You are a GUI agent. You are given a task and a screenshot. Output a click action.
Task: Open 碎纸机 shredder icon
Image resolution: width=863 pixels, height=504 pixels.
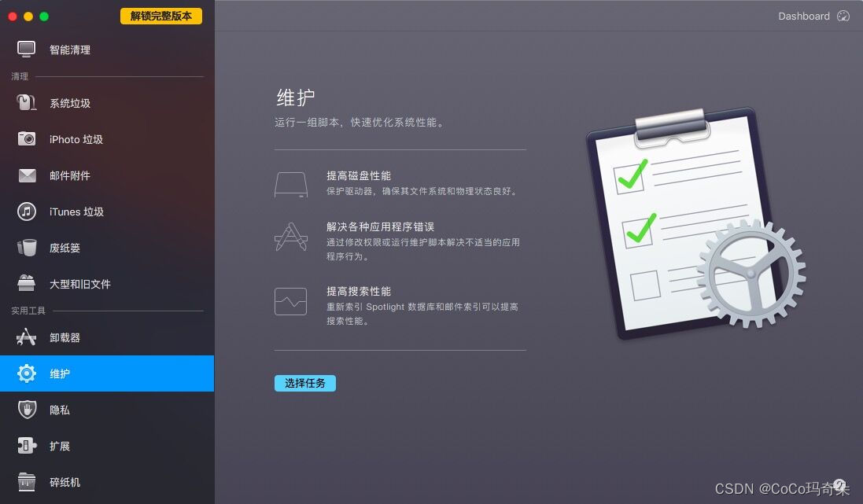tap(27, 482)
